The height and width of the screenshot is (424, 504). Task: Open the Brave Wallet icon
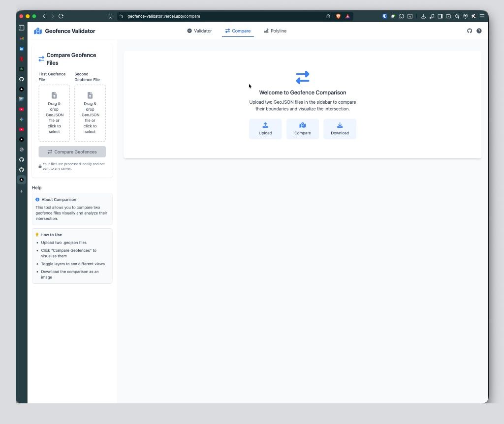[x=448, y=16]
